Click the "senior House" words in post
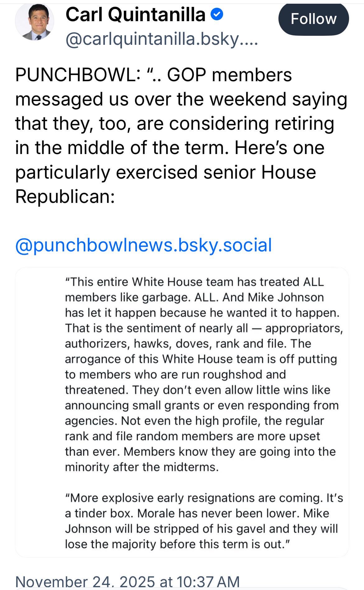The width and height of the screenshot is (364, 590). tap(259, 172)
